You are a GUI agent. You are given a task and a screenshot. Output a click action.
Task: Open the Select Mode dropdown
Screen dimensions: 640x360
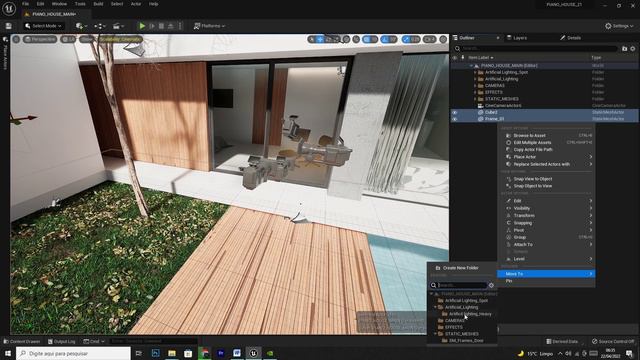coord(43,26)
